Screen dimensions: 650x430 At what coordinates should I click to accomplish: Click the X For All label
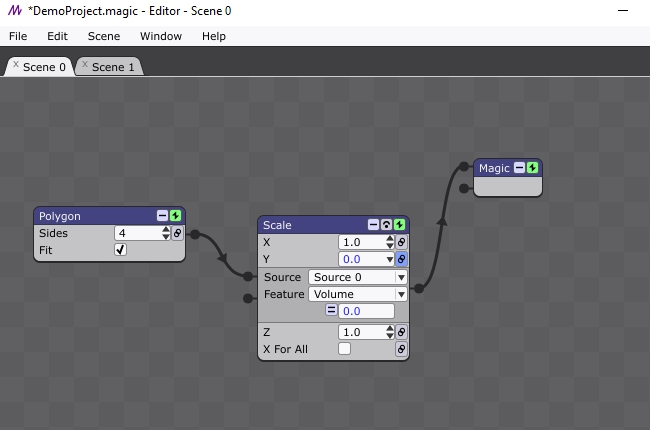tap(285, 349)
